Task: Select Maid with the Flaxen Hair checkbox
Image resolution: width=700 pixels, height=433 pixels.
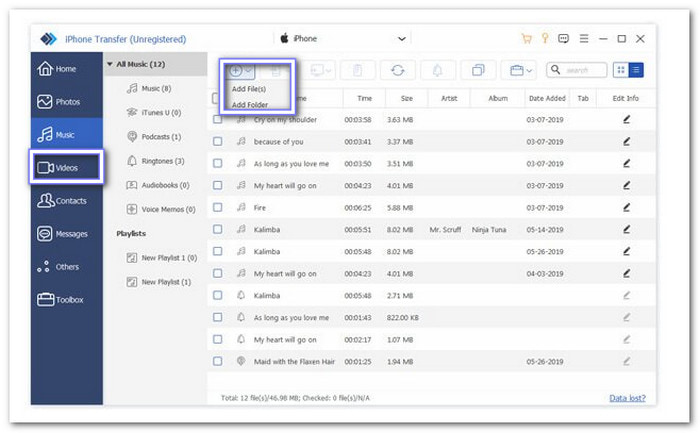Action: 217,360
